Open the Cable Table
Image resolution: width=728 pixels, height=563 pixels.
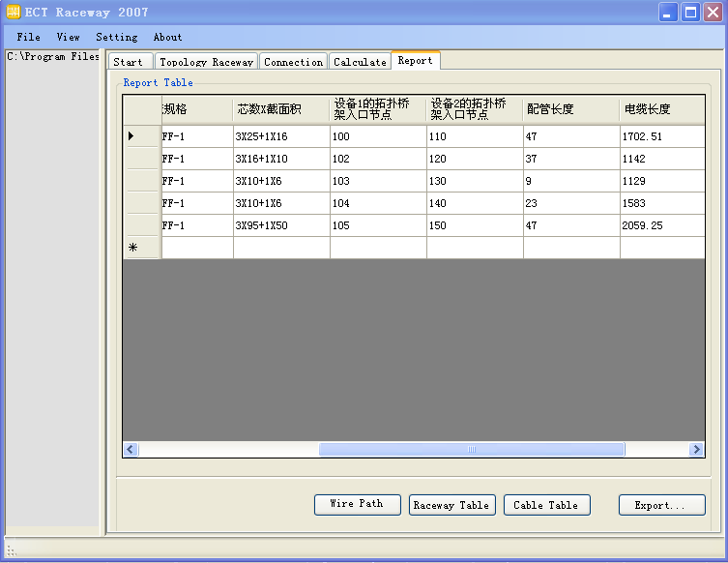coord(546,504)
